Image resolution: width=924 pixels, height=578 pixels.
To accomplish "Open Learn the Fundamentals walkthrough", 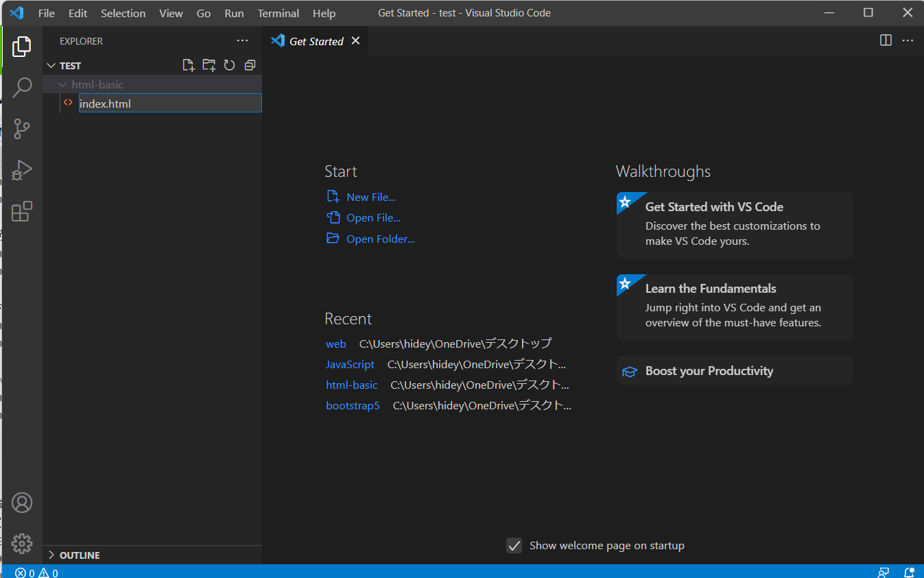I will tap(735, 306).
